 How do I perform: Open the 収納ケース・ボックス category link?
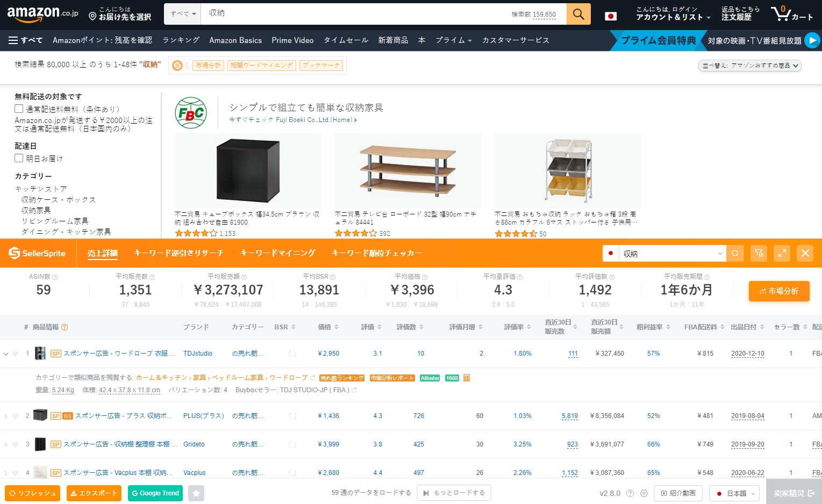point(59,200)
